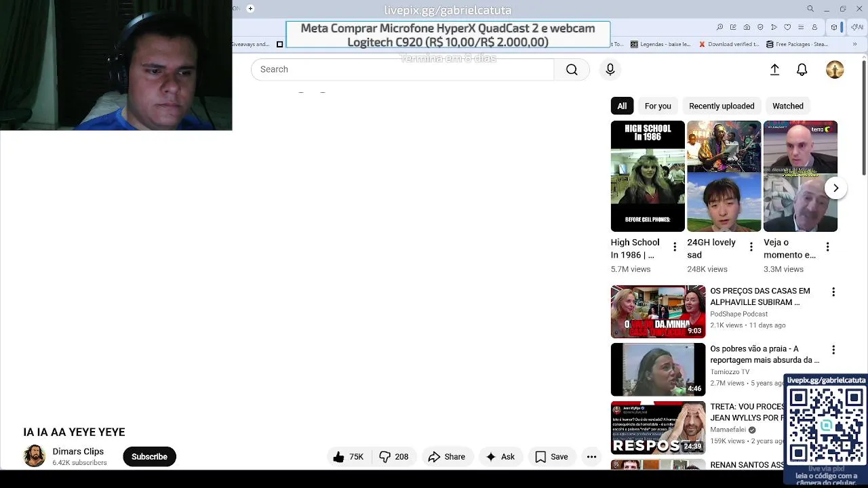
Task: Open the AI assistant button in browser
Action: 857,27
